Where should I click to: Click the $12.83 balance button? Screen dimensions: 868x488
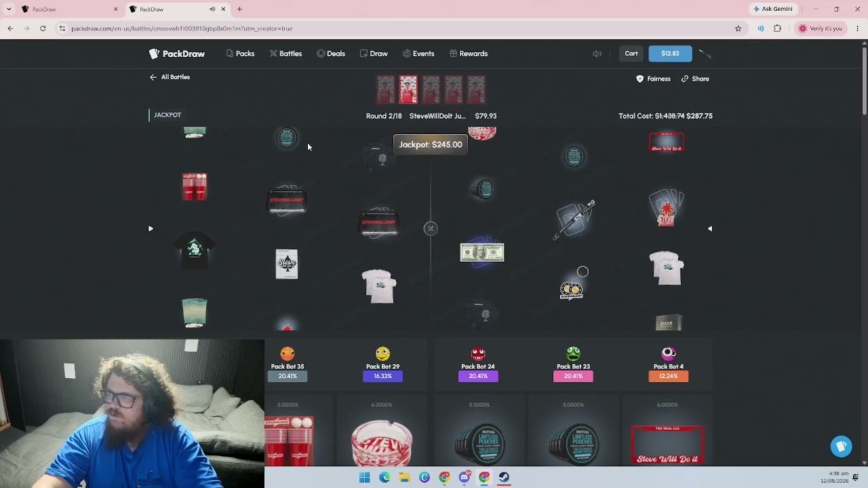[670, 54]
